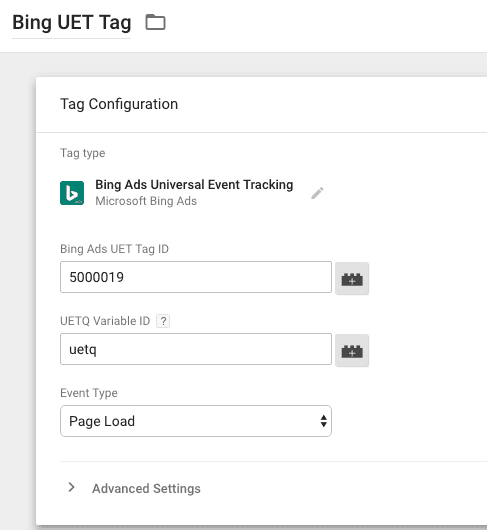
Task: Open variable picker for UETQ Variable ID
Action: pos(352,351)
